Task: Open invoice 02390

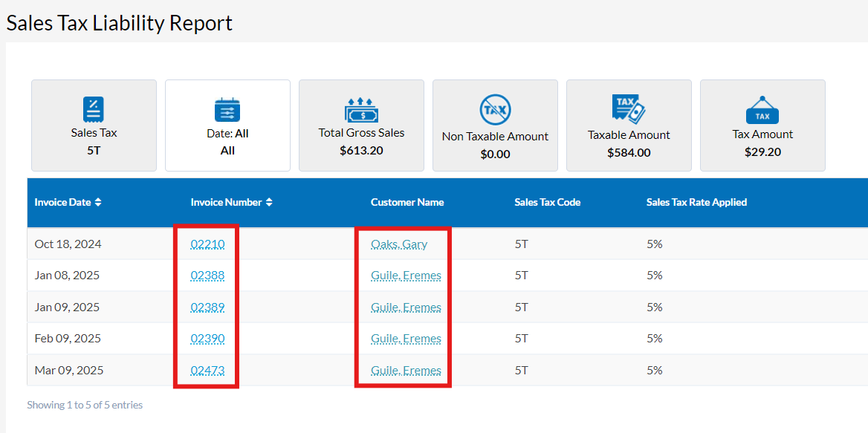Action: 207,339
